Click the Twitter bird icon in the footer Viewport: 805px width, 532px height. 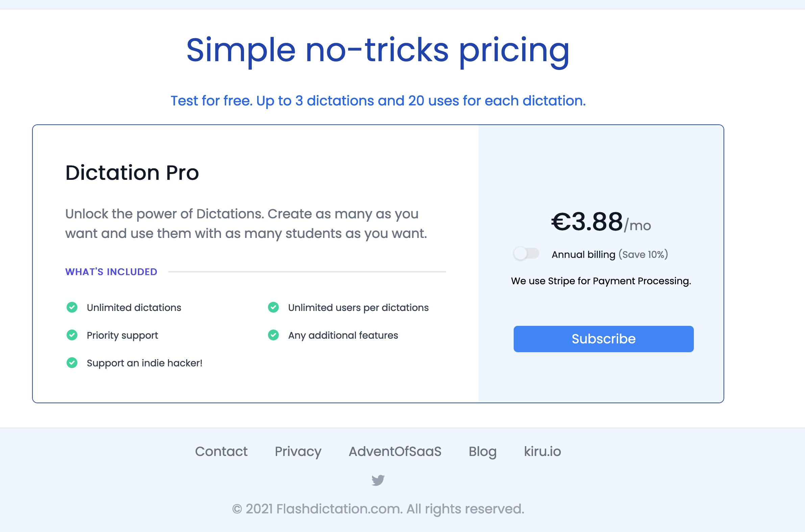point(377,480)
